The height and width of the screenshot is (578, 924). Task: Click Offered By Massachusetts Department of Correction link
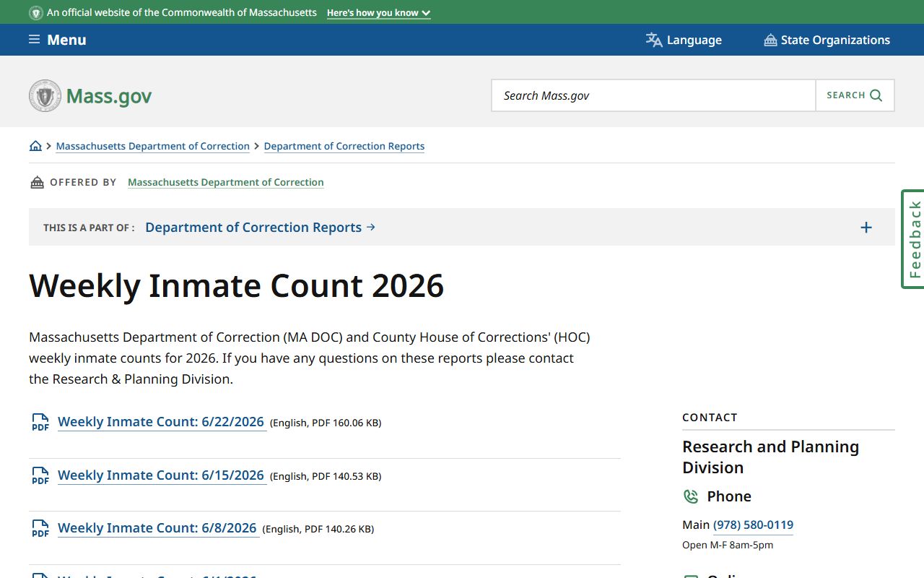[226, 182]
